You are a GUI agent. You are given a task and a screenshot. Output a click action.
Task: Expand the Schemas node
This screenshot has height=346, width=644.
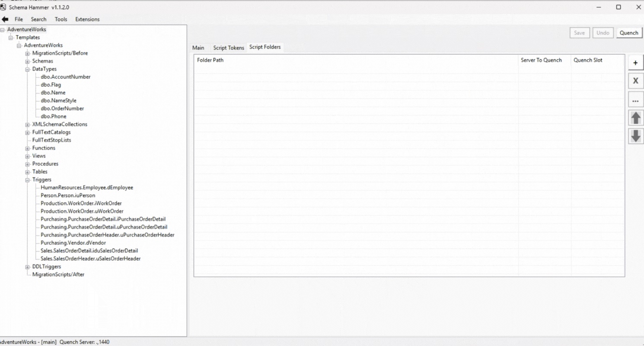(27, 61)
